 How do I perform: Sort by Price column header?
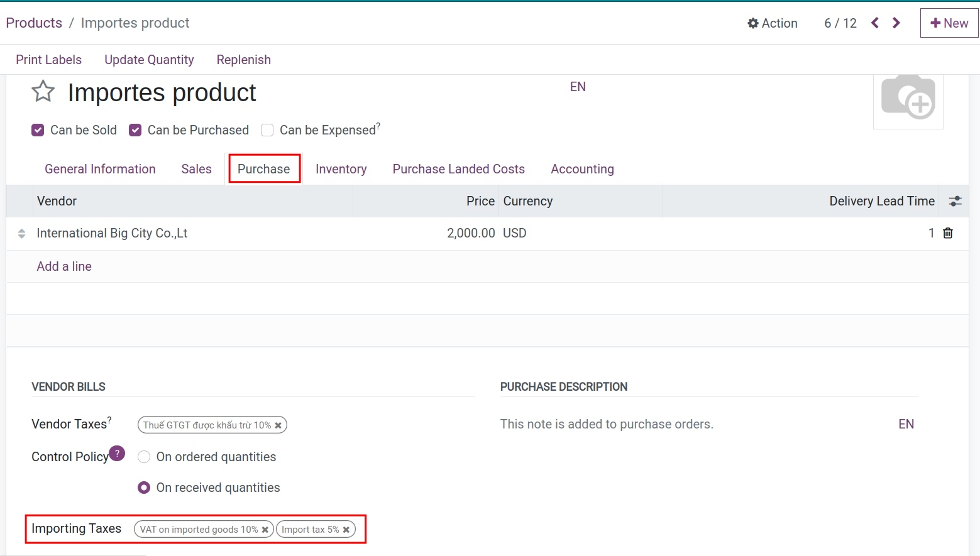click(x=426, y=201)
